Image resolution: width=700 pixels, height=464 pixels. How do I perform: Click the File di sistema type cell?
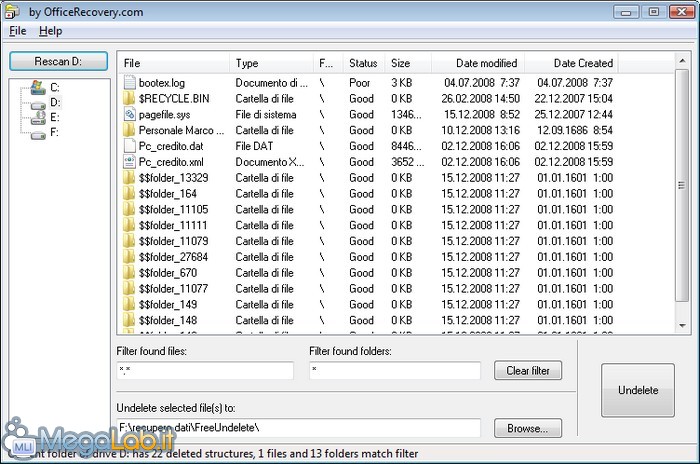(x=266, y=114)
